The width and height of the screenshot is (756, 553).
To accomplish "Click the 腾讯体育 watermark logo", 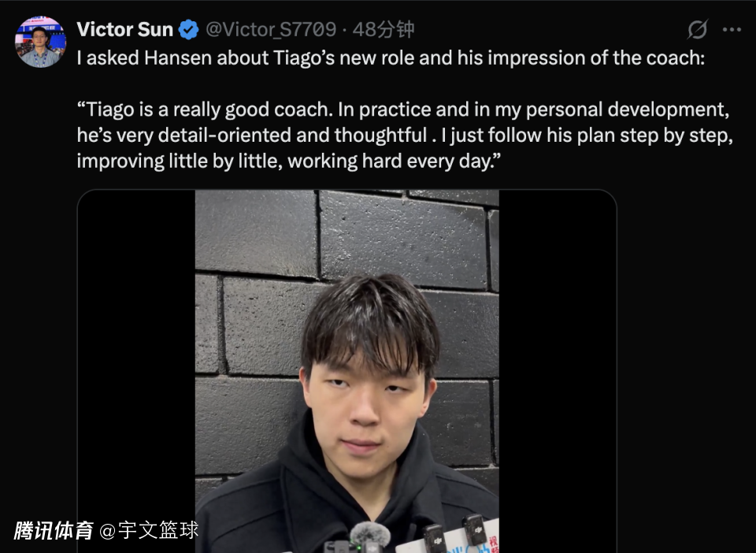I will [54, 530].
